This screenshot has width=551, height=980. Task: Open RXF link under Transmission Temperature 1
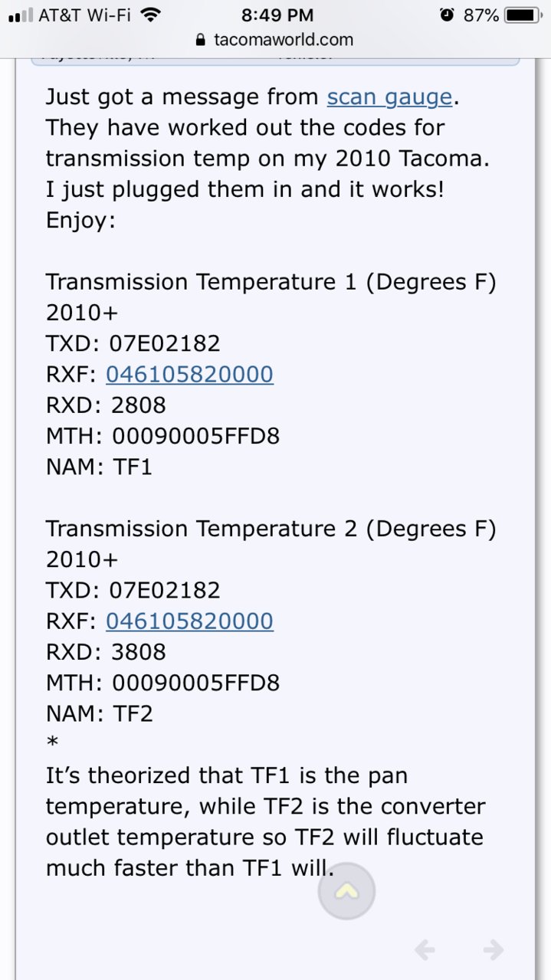[189, 374]
